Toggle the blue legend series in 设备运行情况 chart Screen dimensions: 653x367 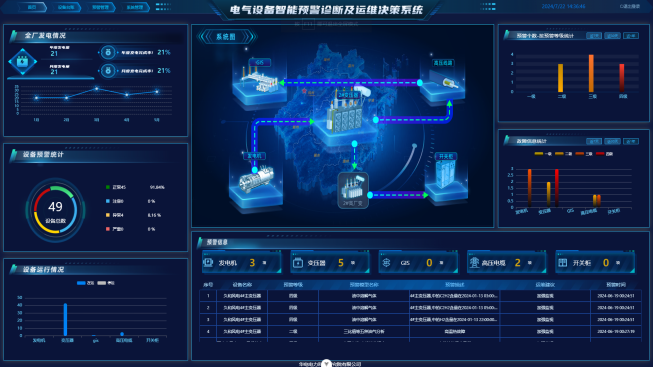(x=85, y=283)
